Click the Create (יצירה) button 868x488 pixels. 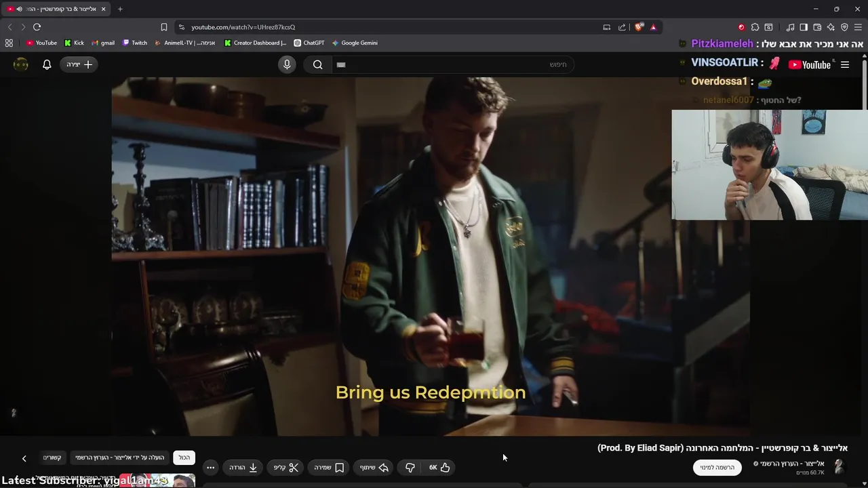[x=79, y=64]
